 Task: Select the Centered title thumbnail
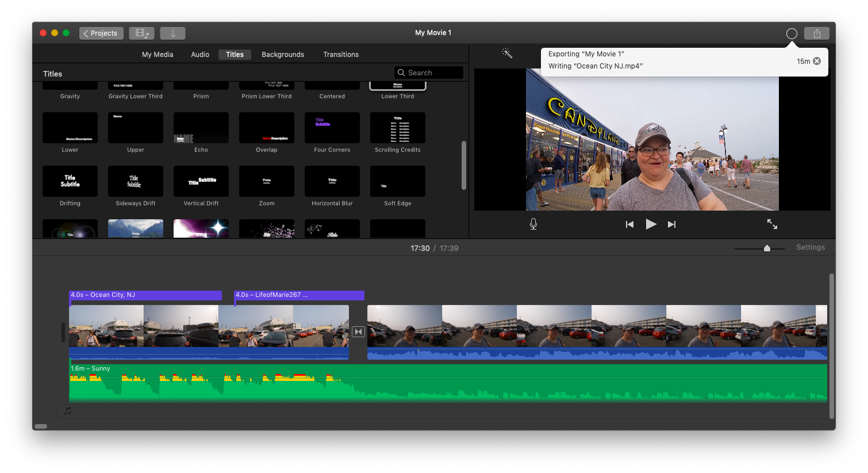(332, 86)
